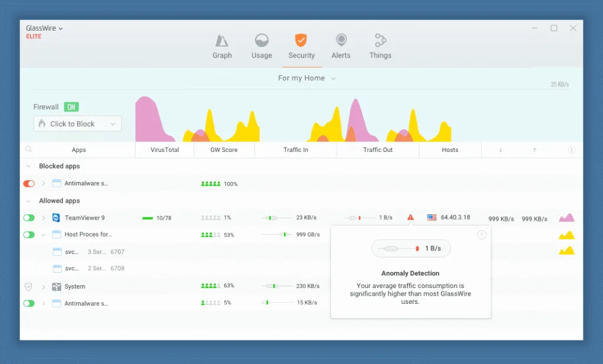Click the TeamViewer 9 app icon
Screen dimensions: 603x364
pyautogui.click(x=56, y=218)
